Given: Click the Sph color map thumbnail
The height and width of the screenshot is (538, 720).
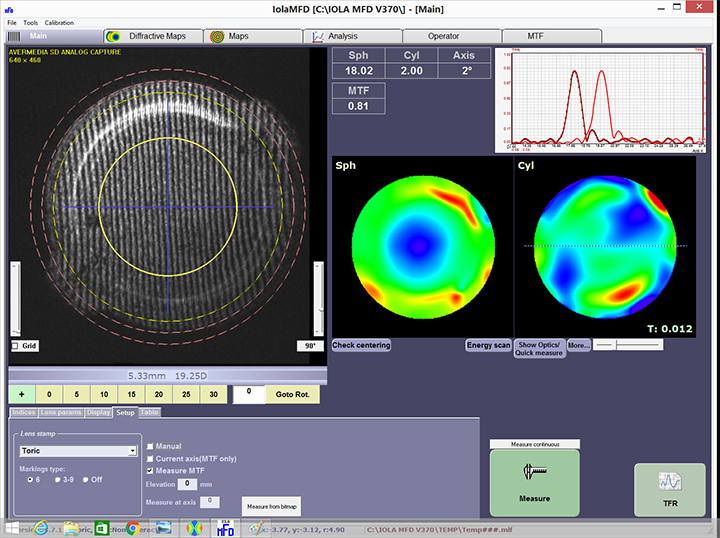Looking at the screenshot, I should coord(422,247).
